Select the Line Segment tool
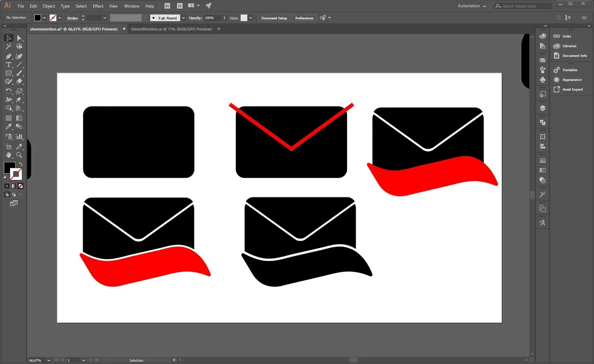Screen dimensions: 594x364 coord(19,65)
